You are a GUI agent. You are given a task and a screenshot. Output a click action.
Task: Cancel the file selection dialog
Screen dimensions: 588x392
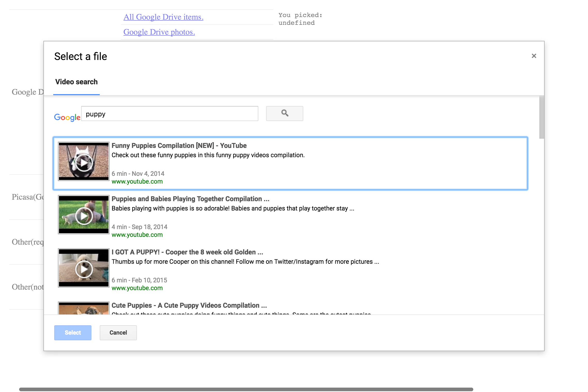pyautogui.click(x=118, y=333)
